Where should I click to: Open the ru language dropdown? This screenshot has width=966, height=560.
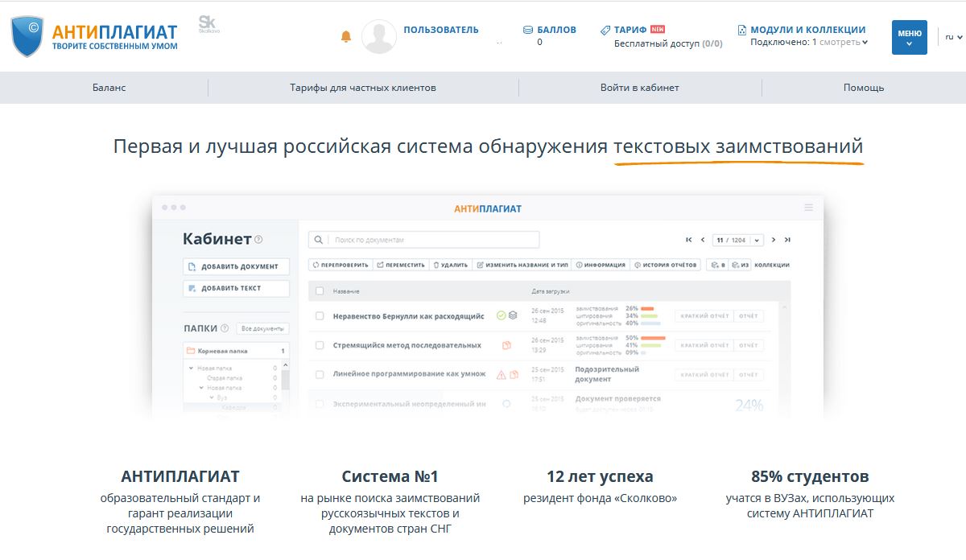click(952, 37)
